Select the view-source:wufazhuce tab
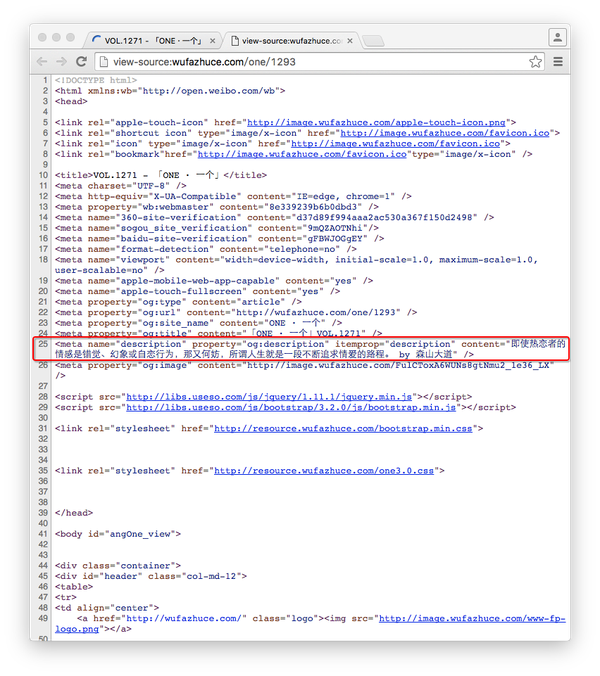The height and width of the screenshot is (676, 600). (x=290, y=41)
